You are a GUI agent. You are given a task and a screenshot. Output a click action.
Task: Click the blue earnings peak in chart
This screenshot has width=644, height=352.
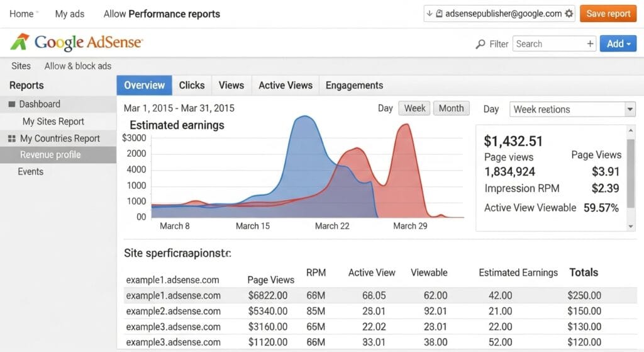305,118
